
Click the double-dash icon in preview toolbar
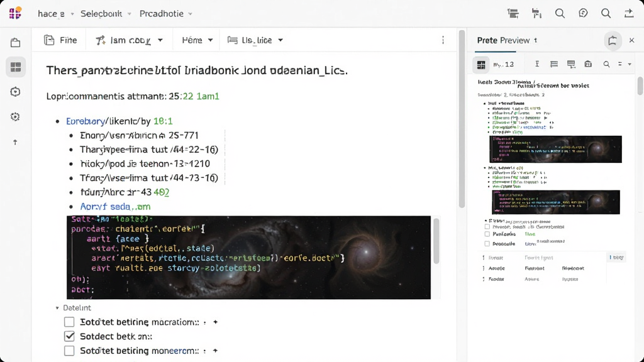[x=620, y=64]
